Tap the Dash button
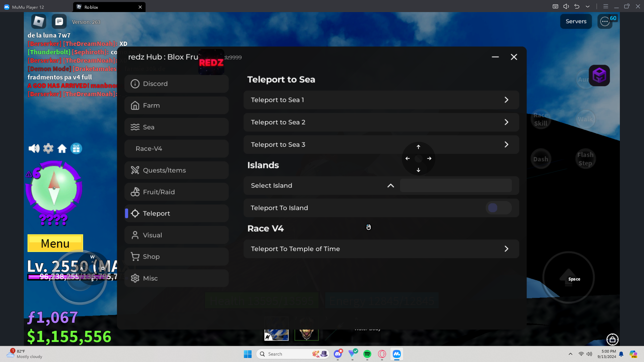This screenshot has width=644, height=362. 541,159
